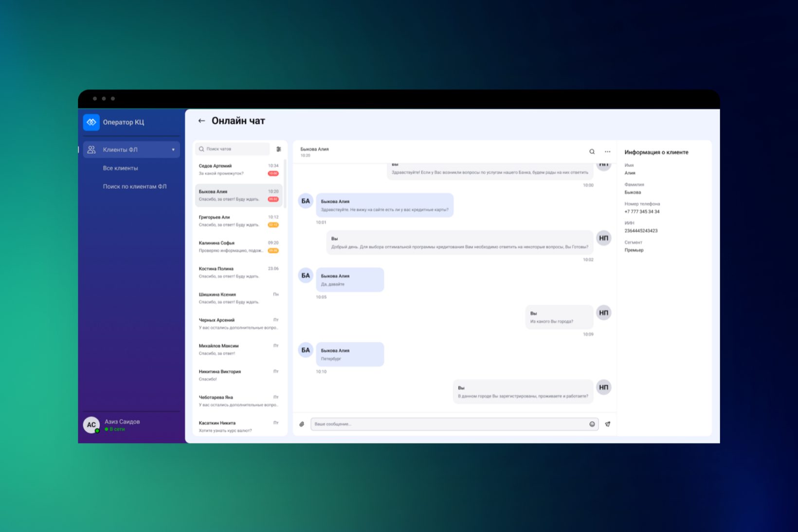
Task: Click the Премьер segment value
Action: [634, 250]
